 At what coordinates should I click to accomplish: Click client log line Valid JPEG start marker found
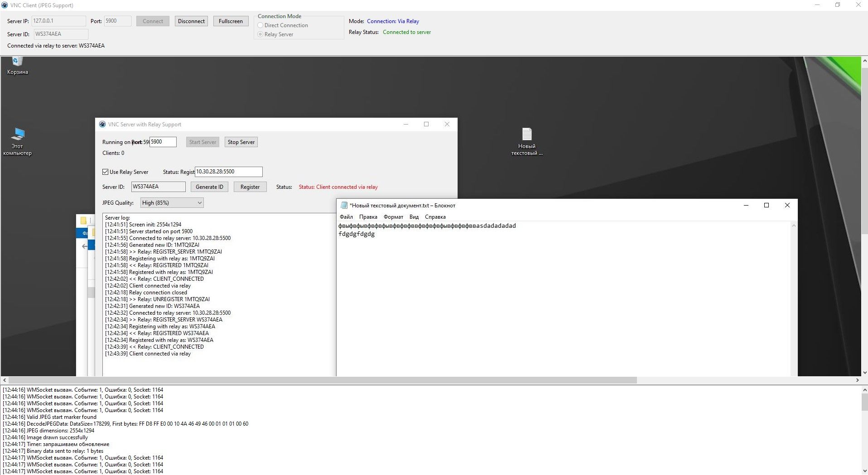point(49,417)
